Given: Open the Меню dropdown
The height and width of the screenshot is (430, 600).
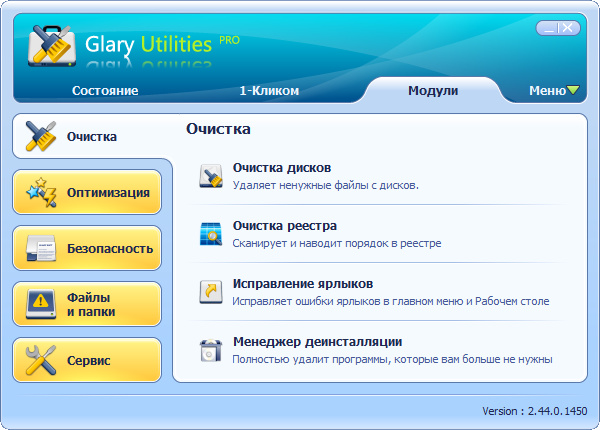Looking at the screenshot, I should (553, 91).
